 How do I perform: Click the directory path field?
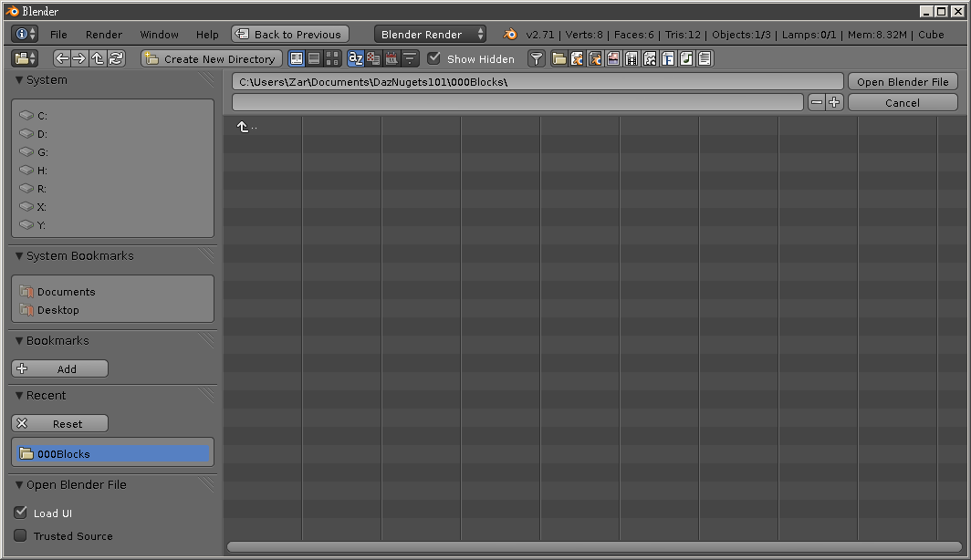538,82
